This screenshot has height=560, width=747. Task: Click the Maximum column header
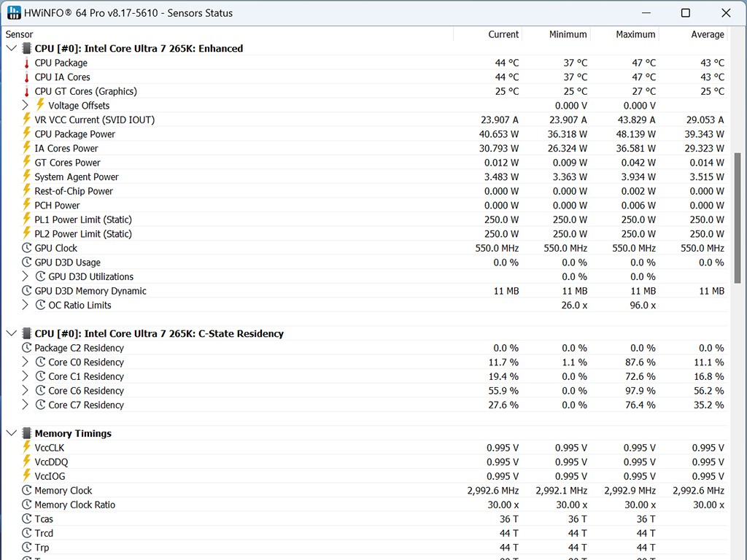[635, 34]
